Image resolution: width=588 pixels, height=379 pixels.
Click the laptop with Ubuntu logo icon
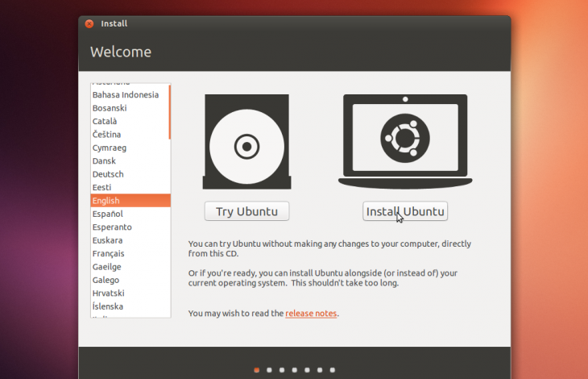[x=405, y=141]
